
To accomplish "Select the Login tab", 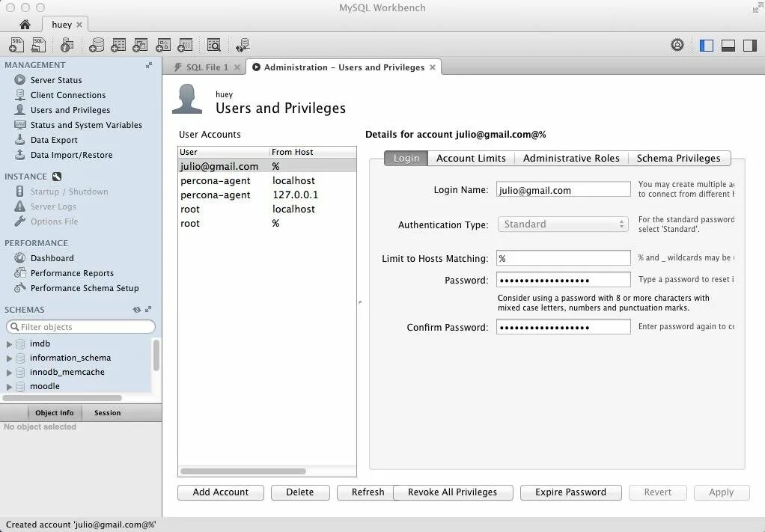I will click(x=406, y=158).
